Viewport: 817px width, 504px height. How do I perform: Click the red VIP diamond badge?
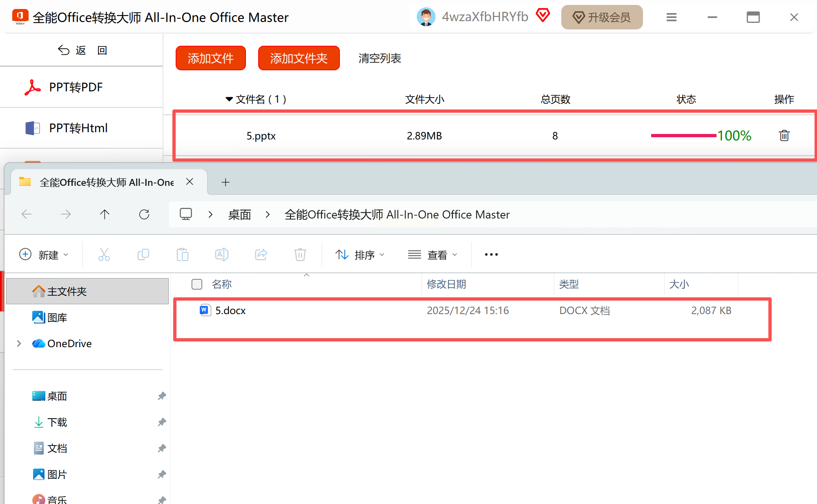[x=543, y=16]
